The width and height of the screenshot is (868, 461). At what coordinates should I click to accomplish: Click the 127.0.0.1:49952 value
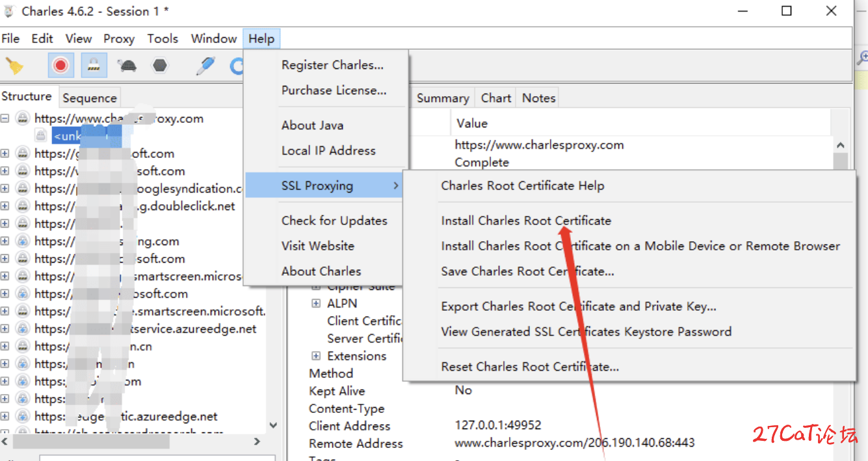tap(498, 426)
